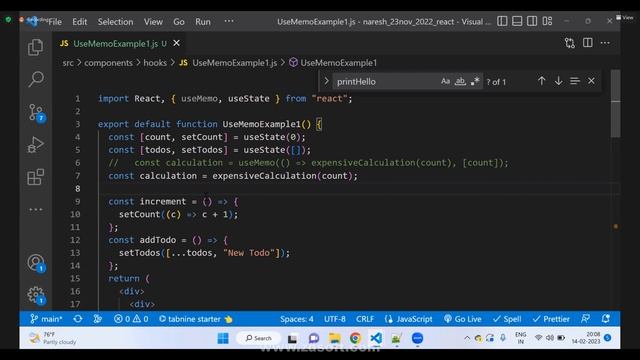Go to next match arrow

(558, 81)
